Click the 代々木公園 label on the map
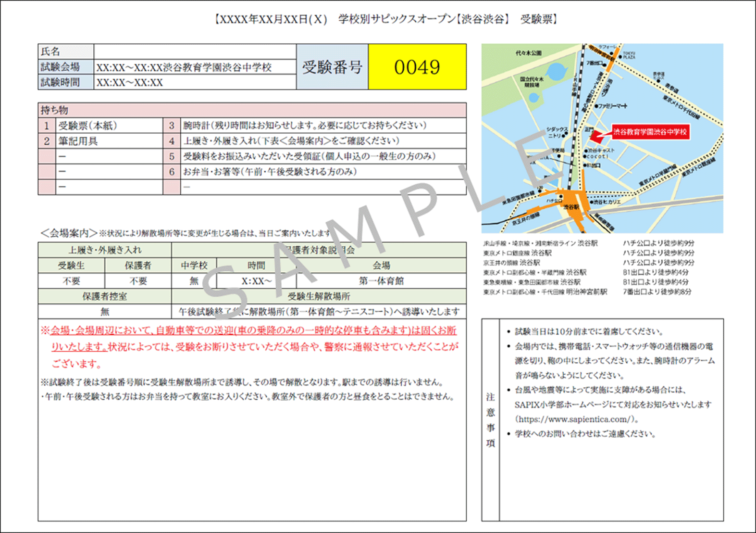The width and height of the screenshot is (756, 533). click(x=528, y=53)
